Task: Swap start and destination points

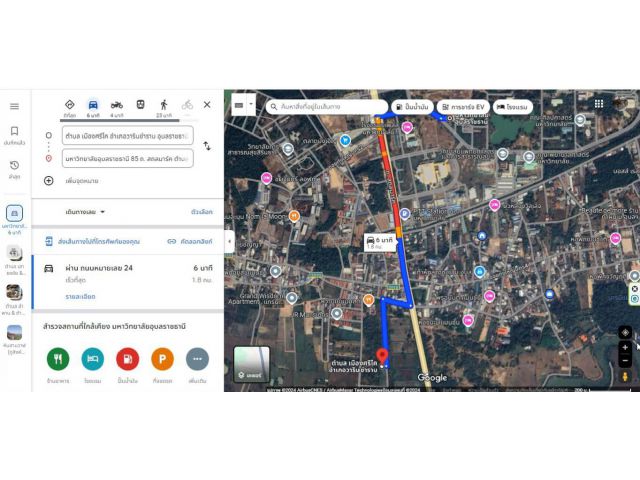Action: coord(207,146)
